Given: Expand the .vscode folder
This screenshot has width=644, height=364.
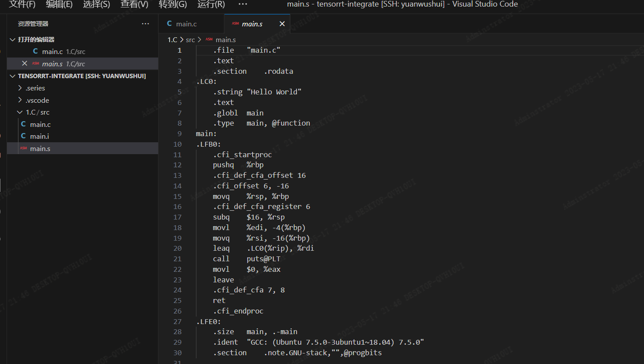Looking at the screenshot, I should coord(83,100).
